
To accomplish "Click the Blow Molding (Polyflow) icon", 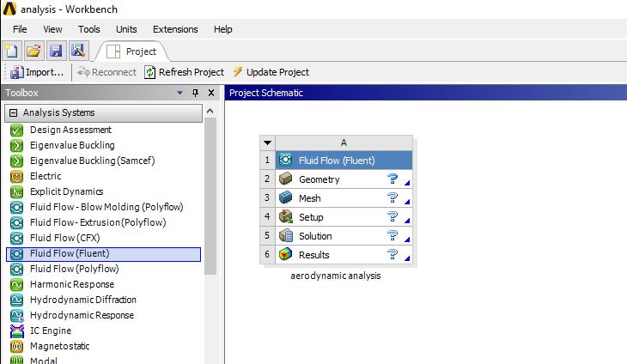I will (x=16, y=207).
